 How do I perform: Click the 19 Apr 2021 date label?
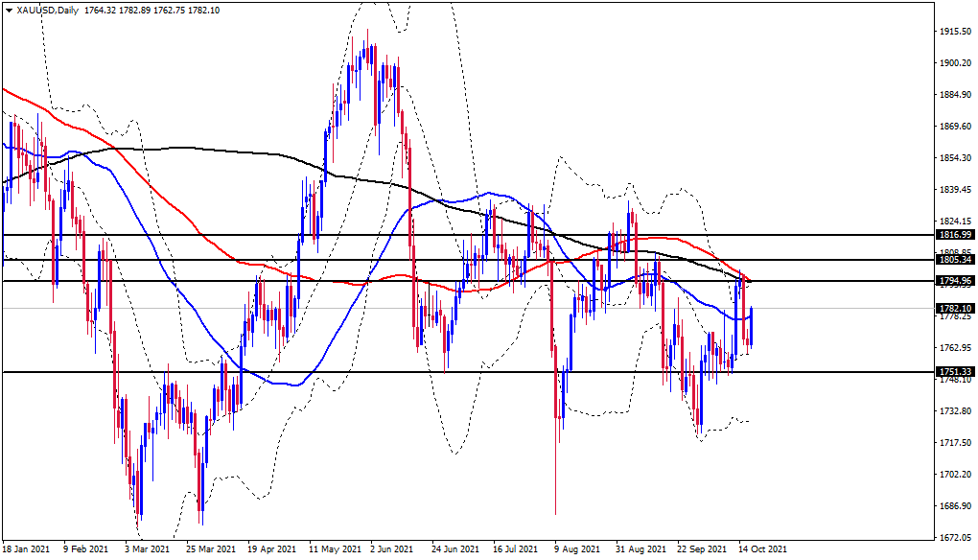pos(272,549)
